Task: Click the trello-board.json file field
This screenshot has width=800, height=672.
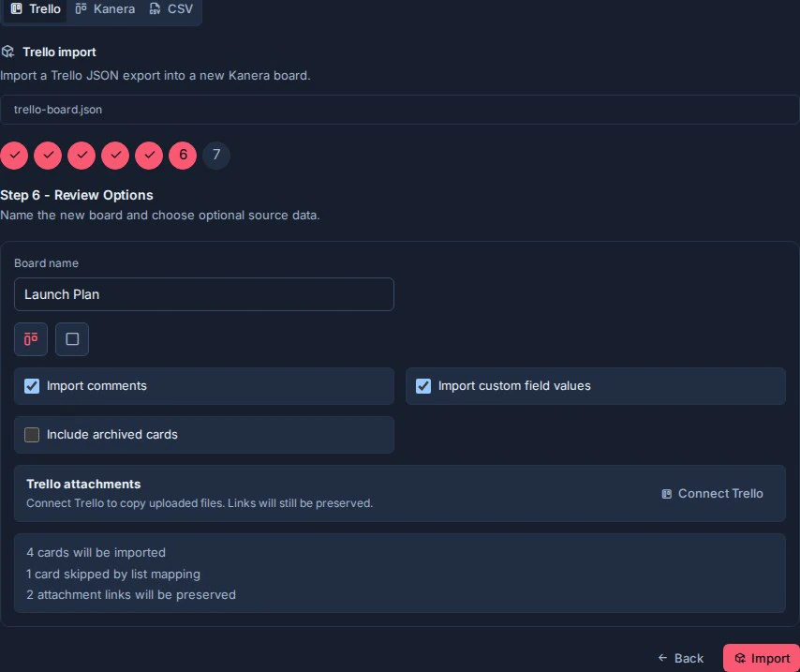Action: point(399,110)
